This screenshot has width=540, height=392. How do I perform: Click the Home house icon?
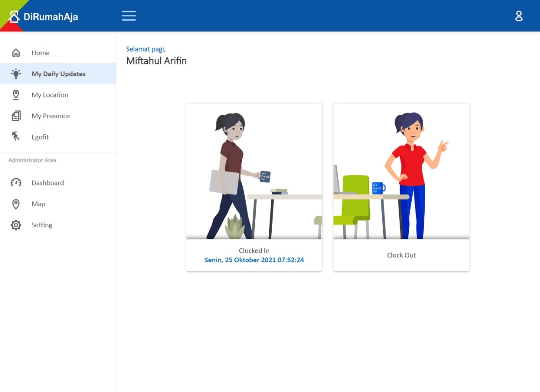coord(16,53)
